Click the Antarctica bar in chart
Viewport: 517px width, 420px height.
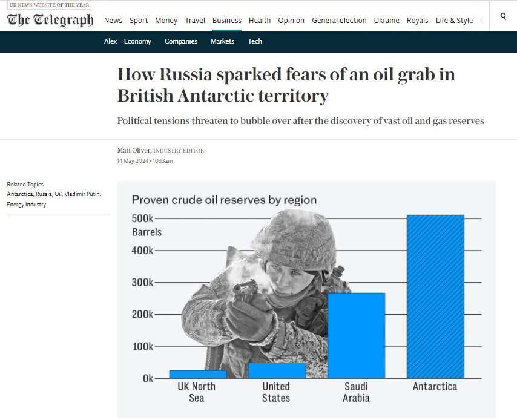[435, 297]
